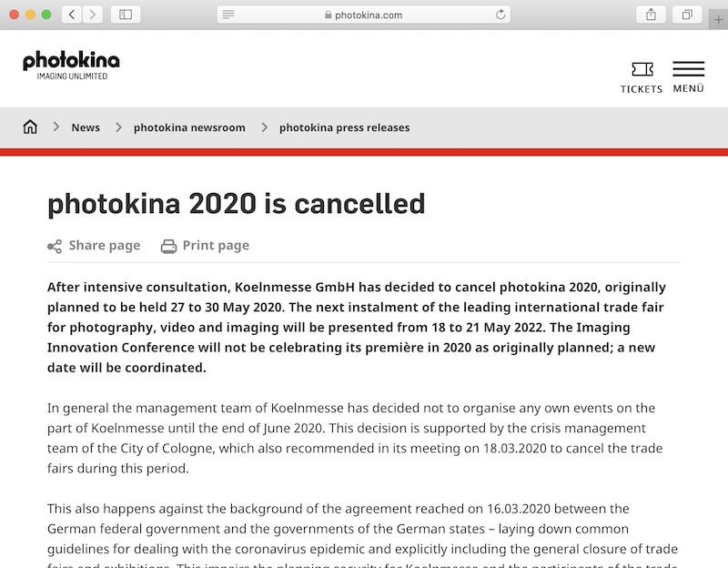
Task: Open the hamburger MENÜ icon
Action: coord(688,70)
